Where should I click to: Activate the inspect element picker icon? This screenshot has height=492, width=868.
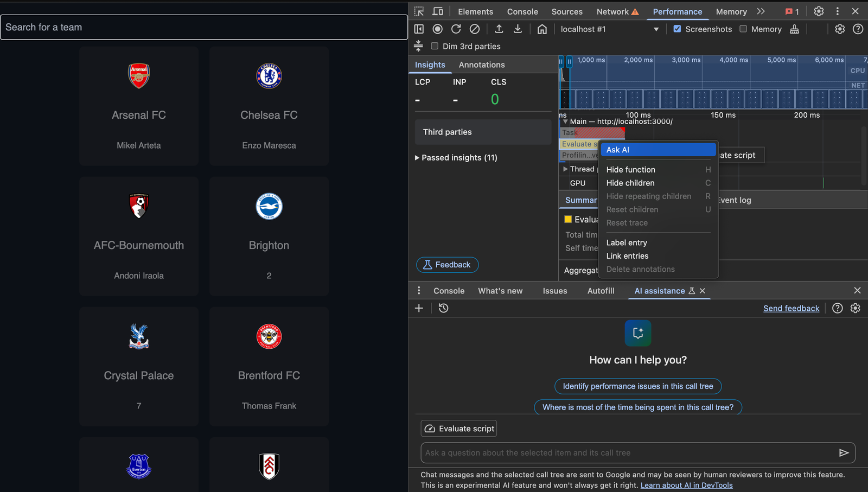click(419, 11)
